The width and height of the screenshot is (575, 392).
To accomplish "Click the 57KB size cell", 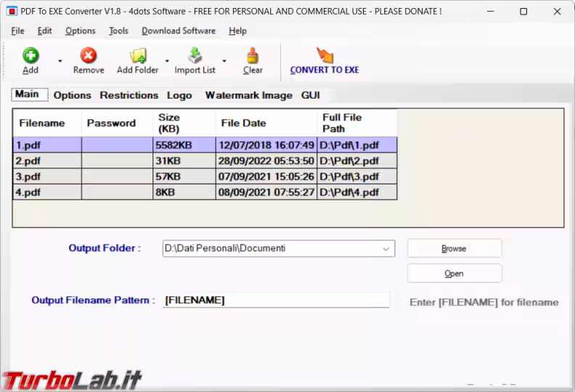I will pyautogui.click(x=184, y=176).
